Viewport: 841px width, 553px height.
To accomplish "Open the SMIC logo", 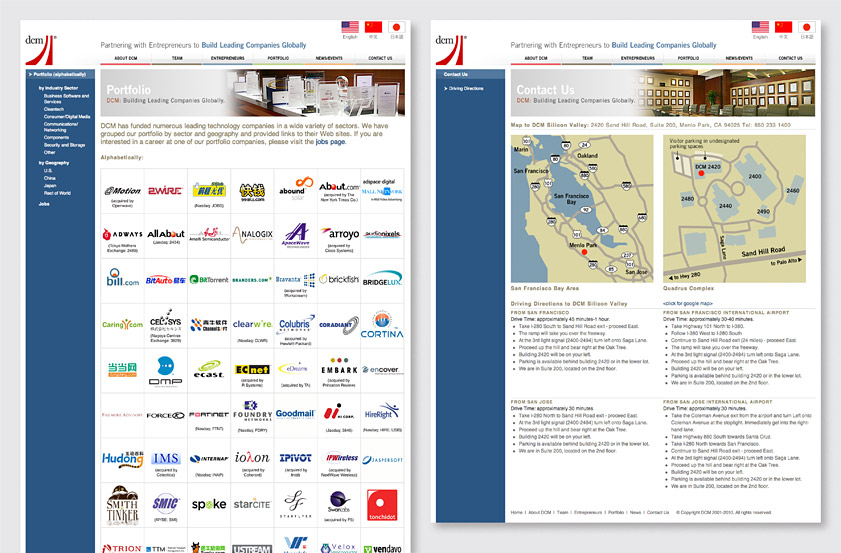I will point(166,503).
